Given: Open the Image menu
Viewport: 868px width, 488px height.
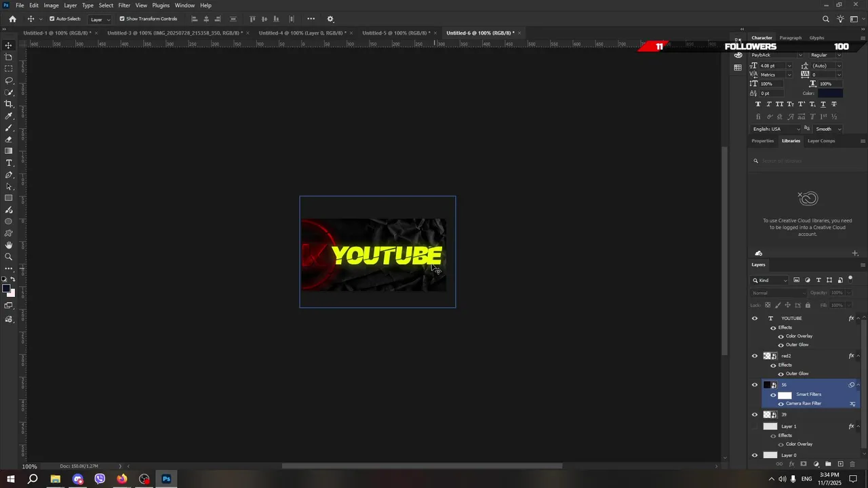Looking at the screenshot, I should tap(51, 5).
